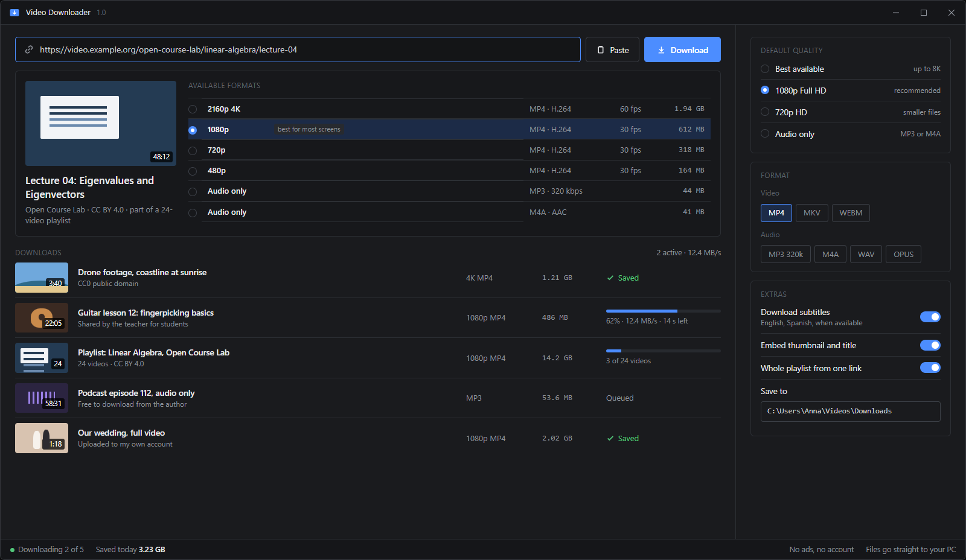The image size is (966, 560).
Task: Open the Podcast episode 112 thumbnail
Action: [42, 398]
